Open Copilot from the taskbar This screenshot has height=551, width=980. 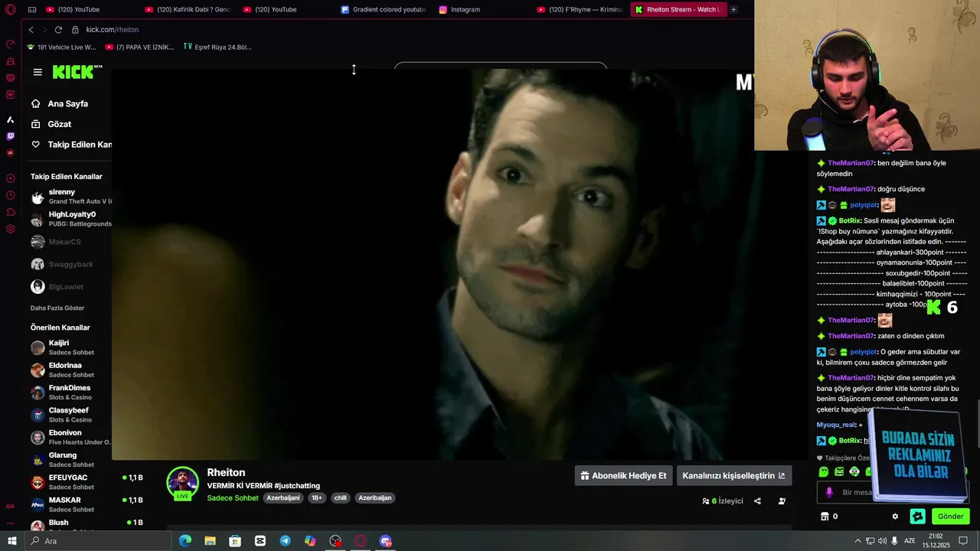(x=310, y=541)
